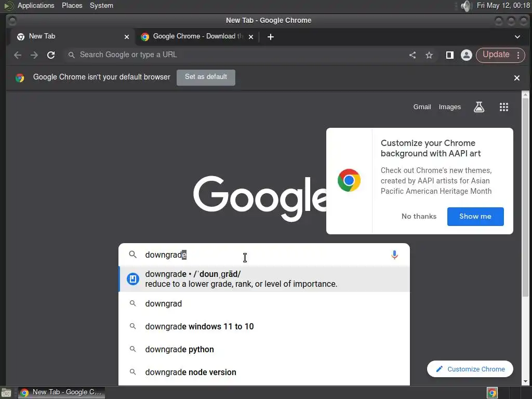Open the profile avatar icon
Screen dimensions: 532x399
tap(467, 55)
